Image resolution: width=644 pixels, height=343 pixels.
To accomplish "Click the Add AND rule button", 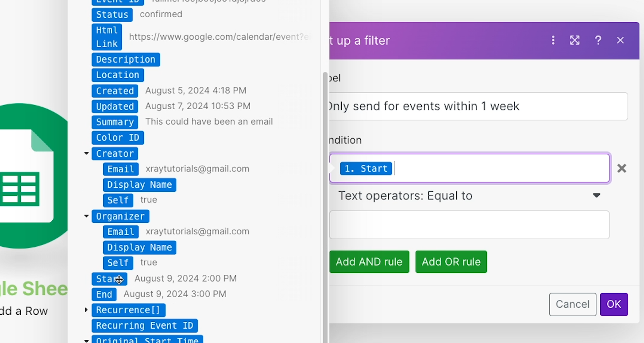I will coord(369,262).
